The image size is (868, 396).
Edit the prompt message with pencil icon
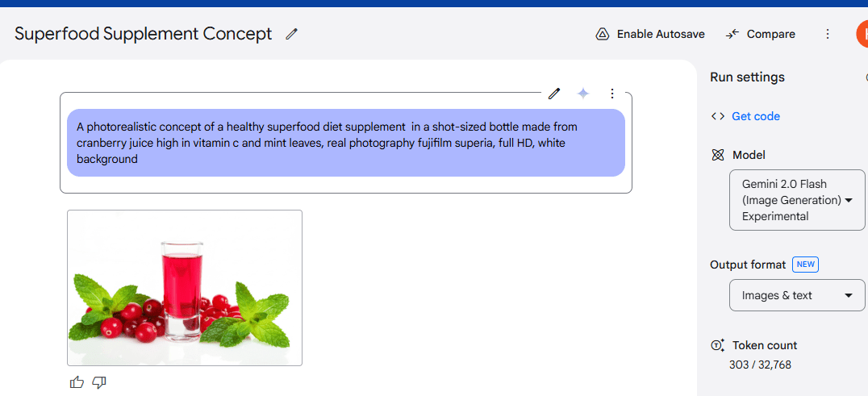click(554, 94)
